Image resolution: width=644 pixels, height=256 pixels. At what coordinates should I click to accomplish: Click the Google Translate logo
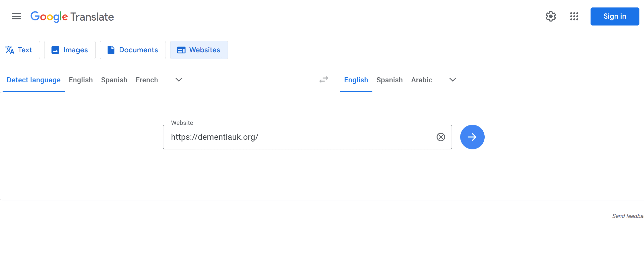pyautogui.click(x=72, y=17)
